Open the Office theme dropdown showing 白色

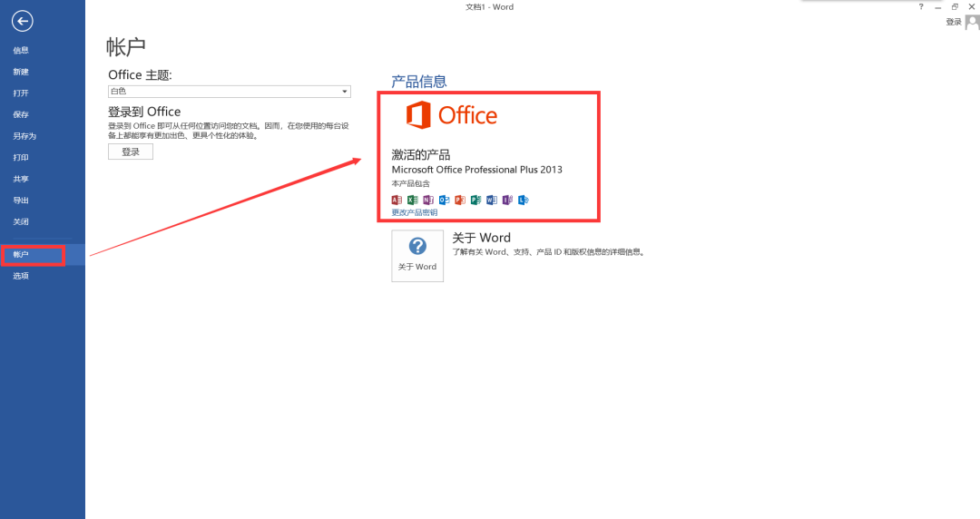tap(230, 92)
